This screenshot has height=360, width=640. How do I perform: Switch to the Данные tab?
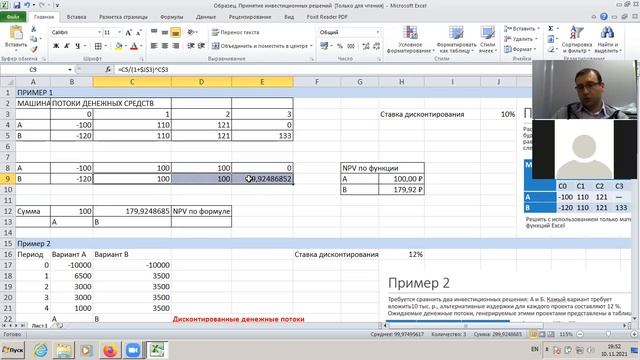point(206,17)
